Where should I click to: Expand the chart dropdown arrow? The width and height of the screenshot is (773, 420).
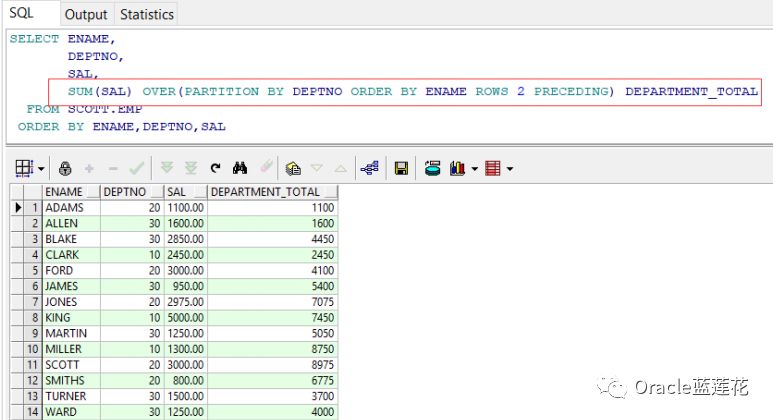click(x=474, y=169)
